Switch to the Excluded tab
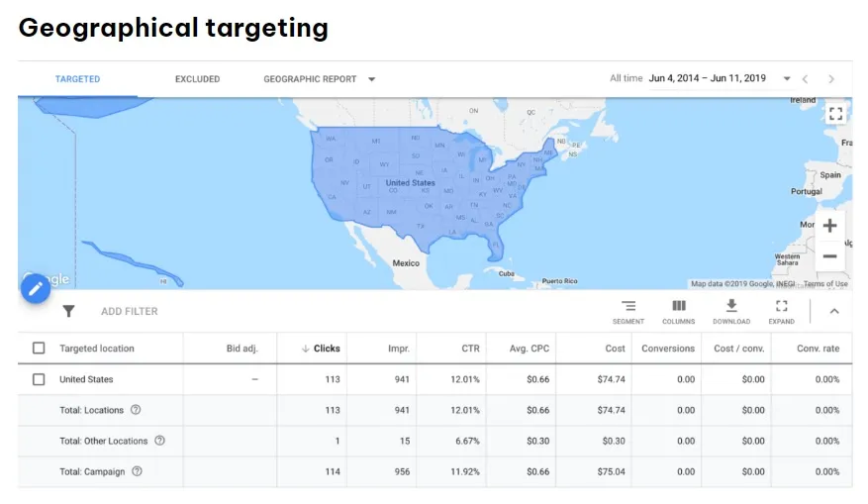868x504 pixels. tap(197, 79)
